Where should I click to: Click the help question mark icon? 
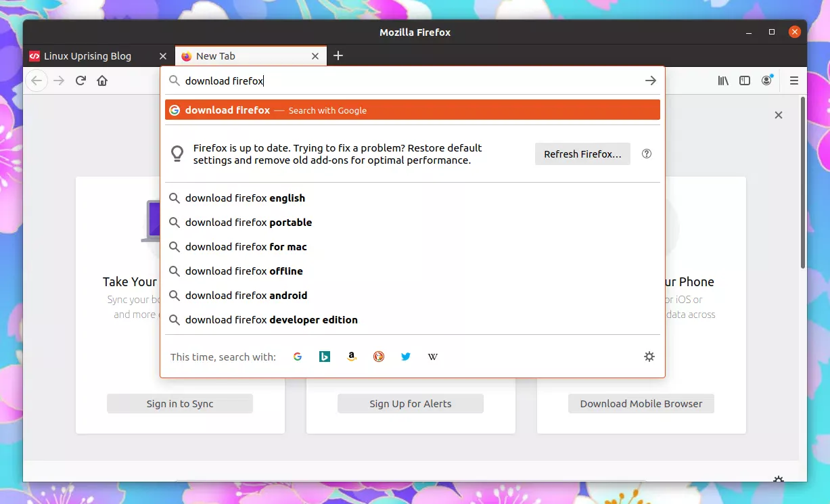[x=647, y=154]
